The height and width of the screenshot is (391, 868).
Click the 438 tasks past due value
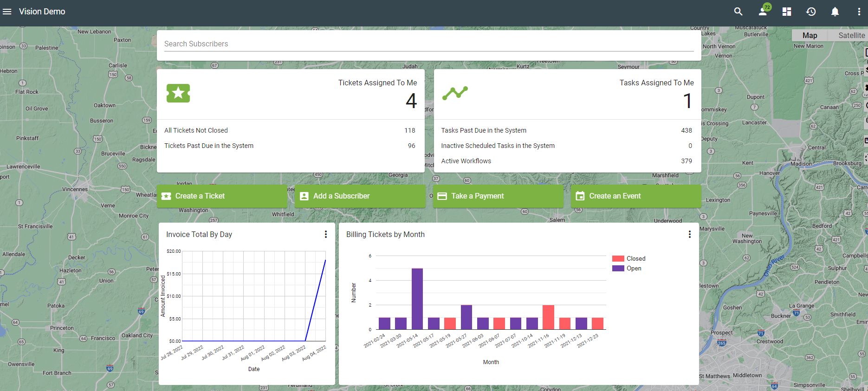pos(687,130)
